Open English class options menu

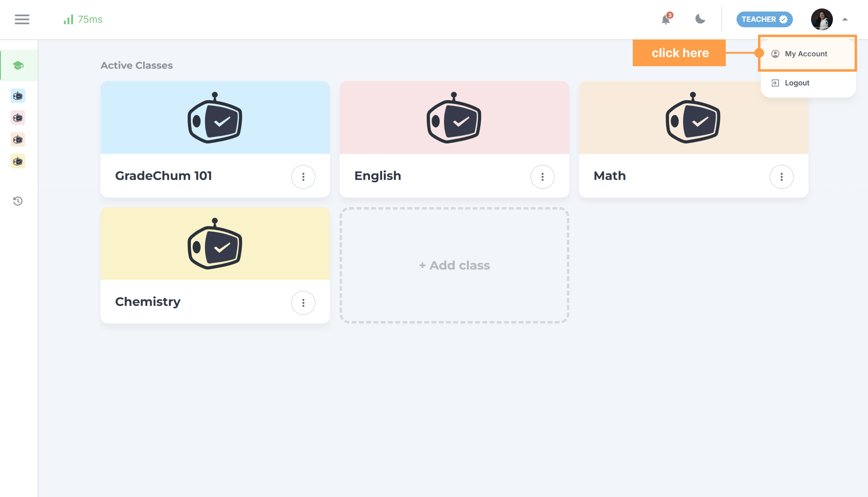[542, 177]
